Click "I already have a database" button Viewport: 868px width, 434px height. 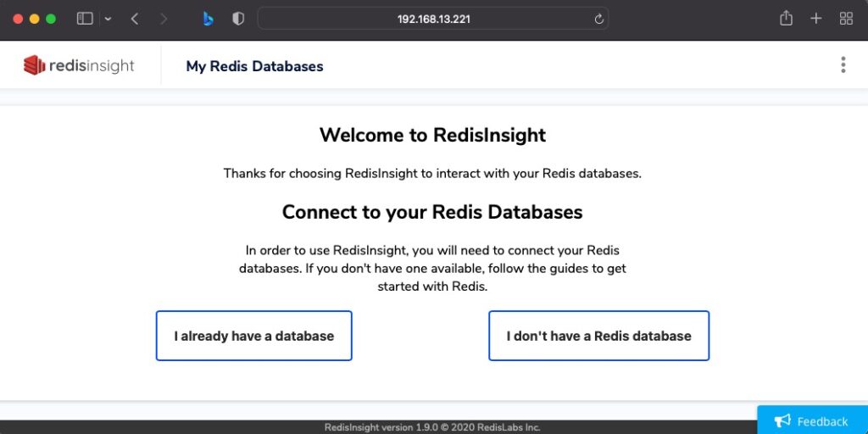coord(254,336)
